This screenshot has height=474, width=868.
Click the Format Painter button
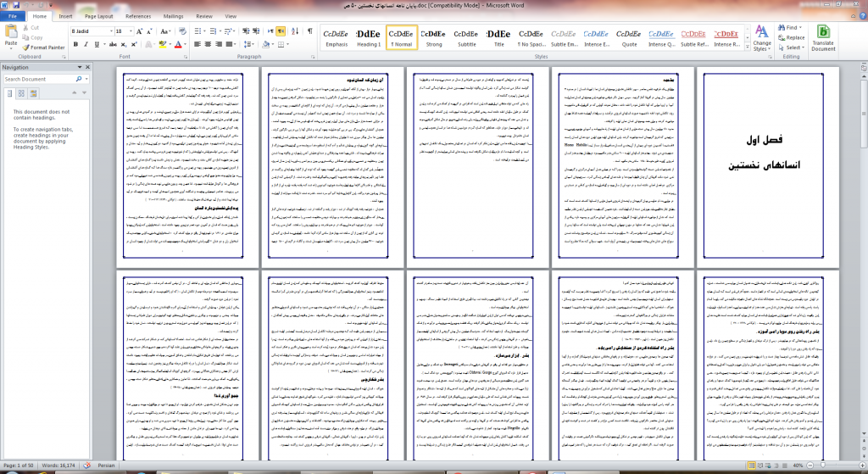(x=44, y=47)
